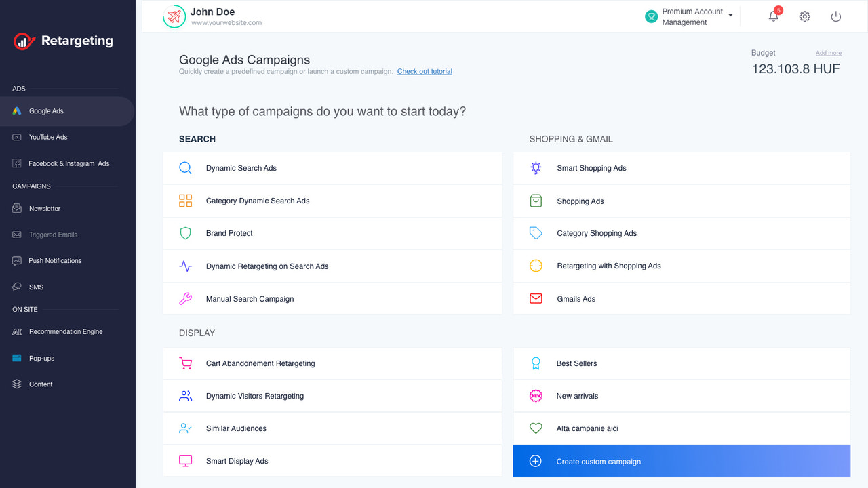Click the New arrivals badge icon
This screenshot has height=488, width=868.
click(x=536, y=396)
